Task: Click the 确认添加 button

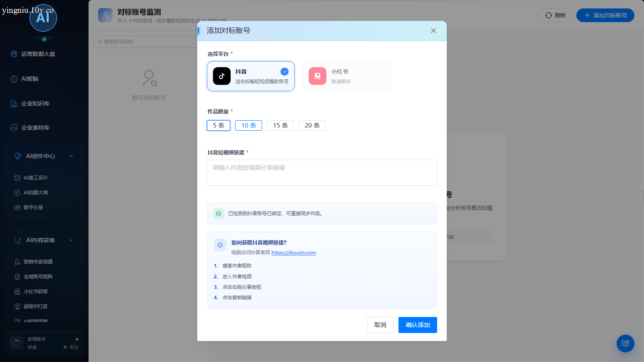Action: (x=418, y=325)
